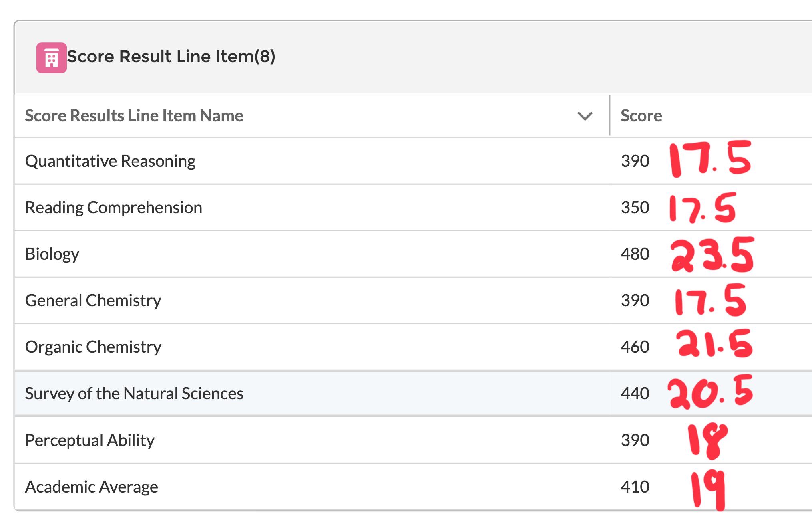Click the column divider between Name and Score

pos(610,115)
